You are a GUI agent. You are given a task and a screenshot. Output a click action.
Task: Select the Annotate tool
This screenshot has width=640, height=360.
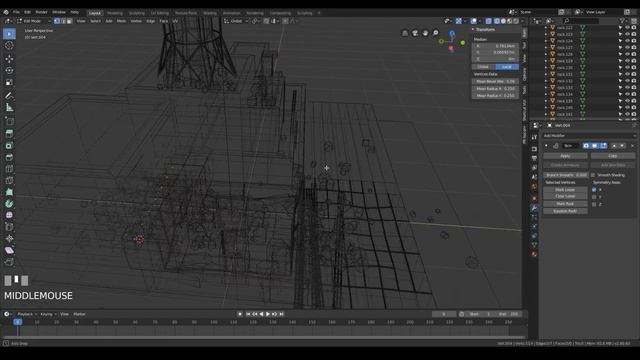9,96
